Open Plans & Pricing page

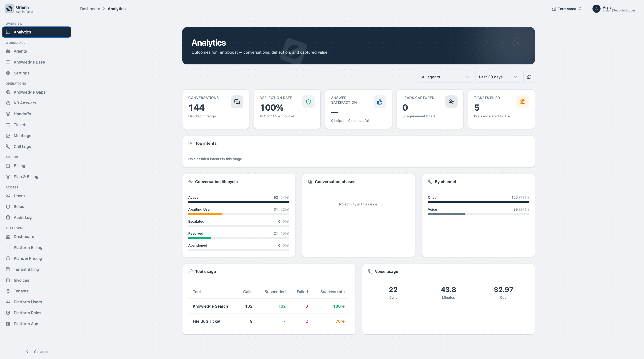pos(36,258)
